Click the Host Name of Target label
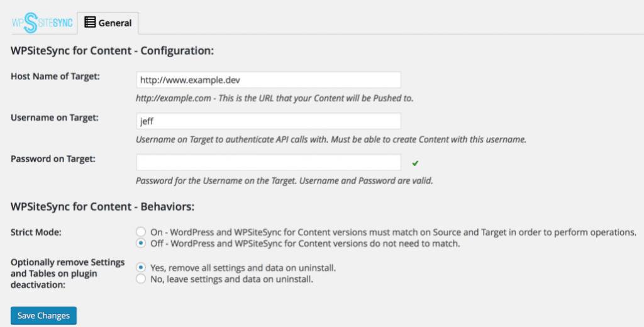Image resolution: width=644 pixels, height=327 pixels. point(56,76)
